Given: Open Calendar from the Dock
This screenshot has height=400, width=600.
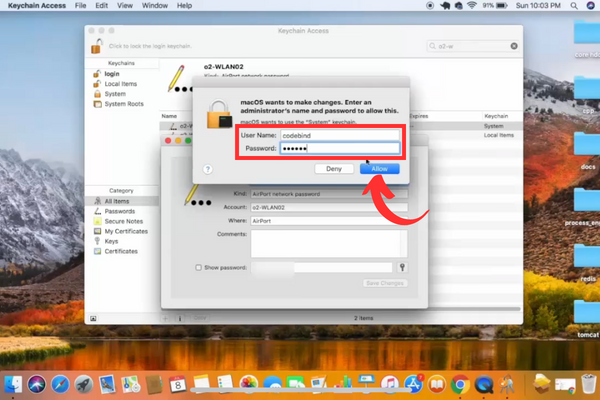Looking at the screenshot, I should [178, 384].
